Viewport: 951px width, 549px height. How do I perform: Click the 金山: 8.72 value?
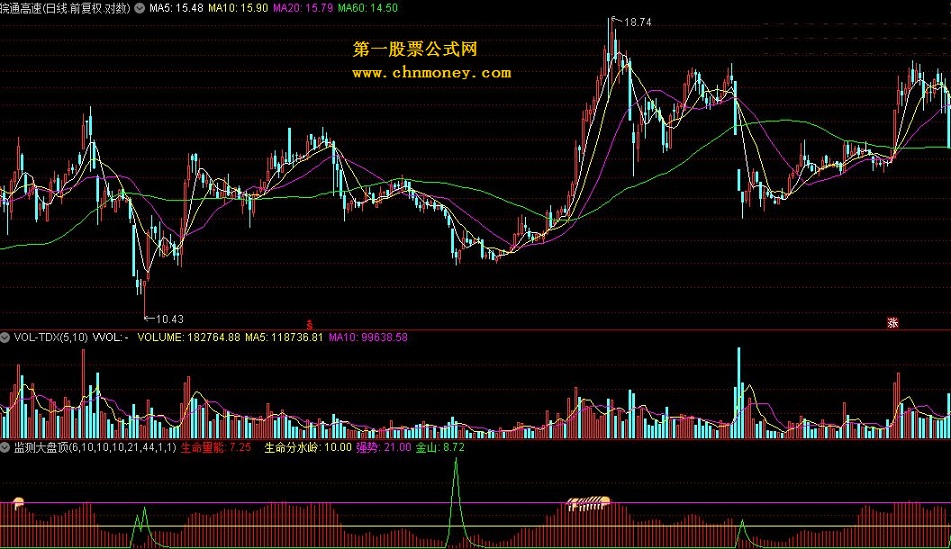pos(440,448)
